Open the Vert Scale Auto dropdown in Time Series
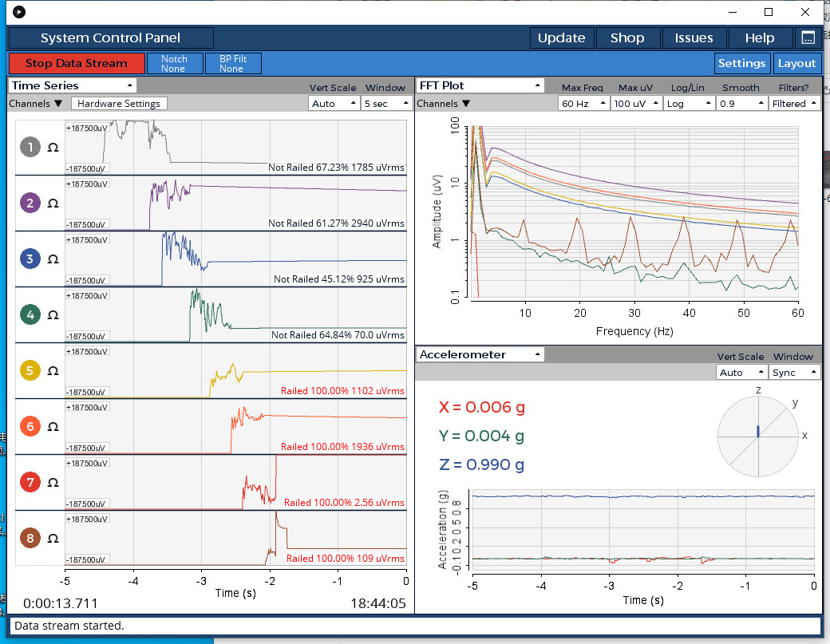Viewport: 830px width, 644px height. click(x=333, y=104)
